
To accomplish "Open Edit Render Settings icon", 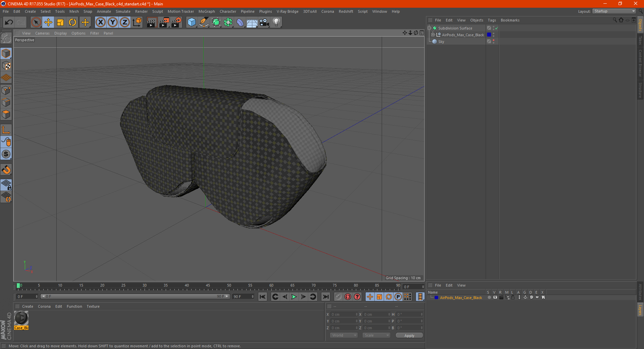I will tap(176, 22).
